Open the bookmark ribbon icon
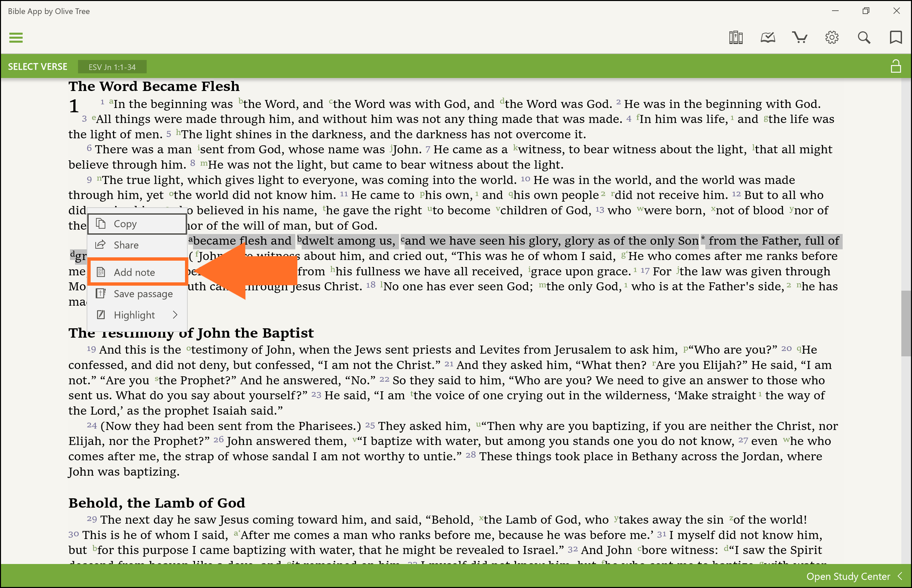The height and width of the screenshot is (588, 912). pos(895,37)
